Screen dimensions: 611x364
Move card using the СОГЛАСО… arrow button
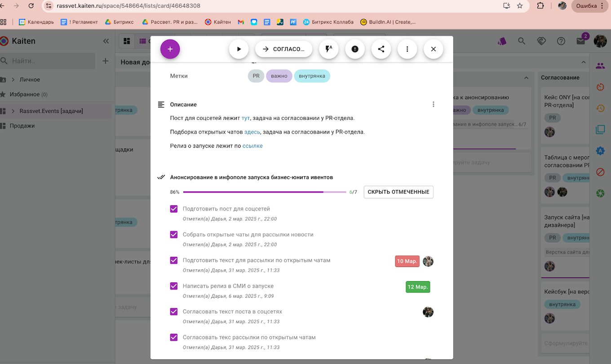tap(283, 49)
